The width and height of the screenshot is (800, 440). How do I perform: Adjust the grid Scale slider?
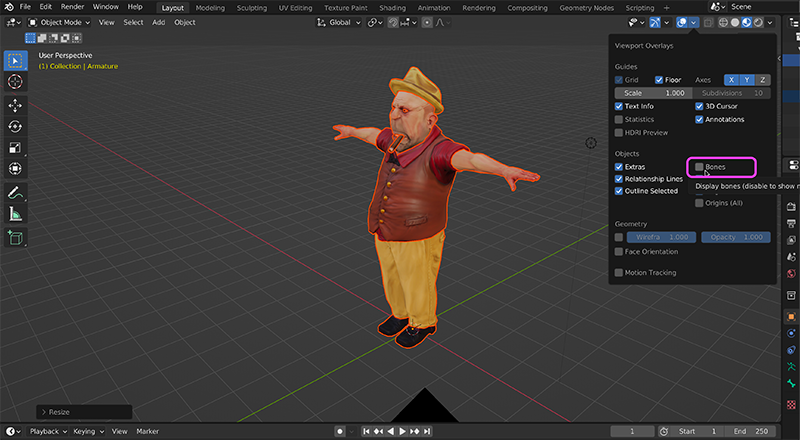pos(654,93)
